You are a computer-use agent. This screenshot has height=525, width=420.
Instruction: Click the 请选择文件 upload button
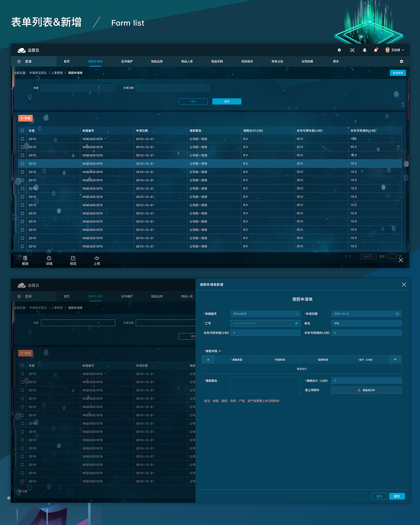pos(366,390)
